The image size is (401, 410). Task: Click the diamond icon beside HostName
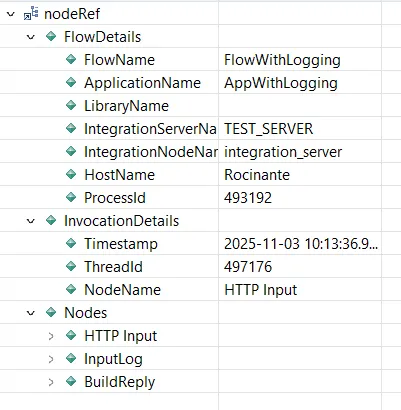(x=71, y=174)
